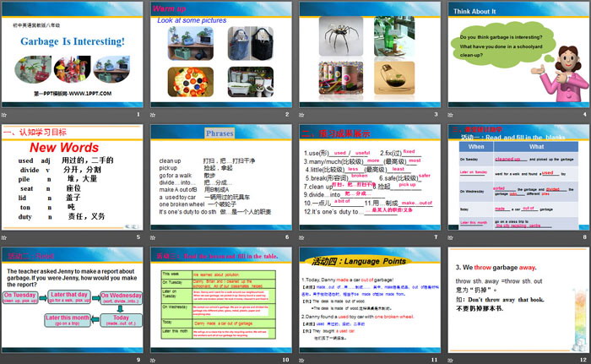
Task: Click the animation star icon under slide 5
Action: [3, 237]
